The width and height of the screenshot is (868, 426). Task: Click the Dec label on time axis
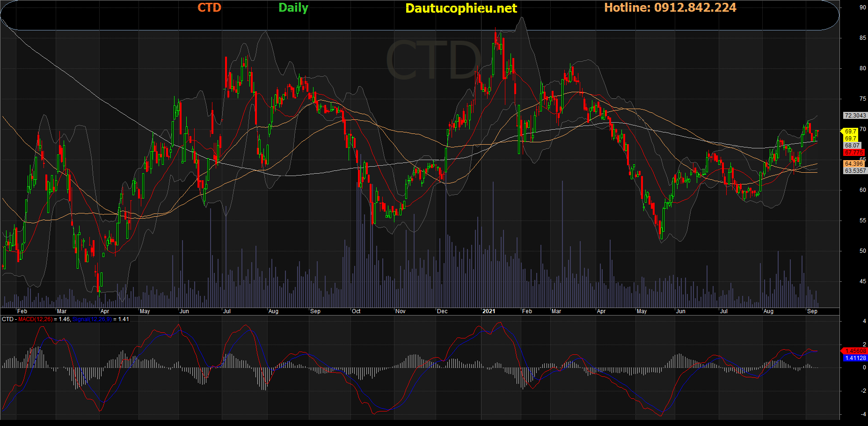(x=442, y=311)
